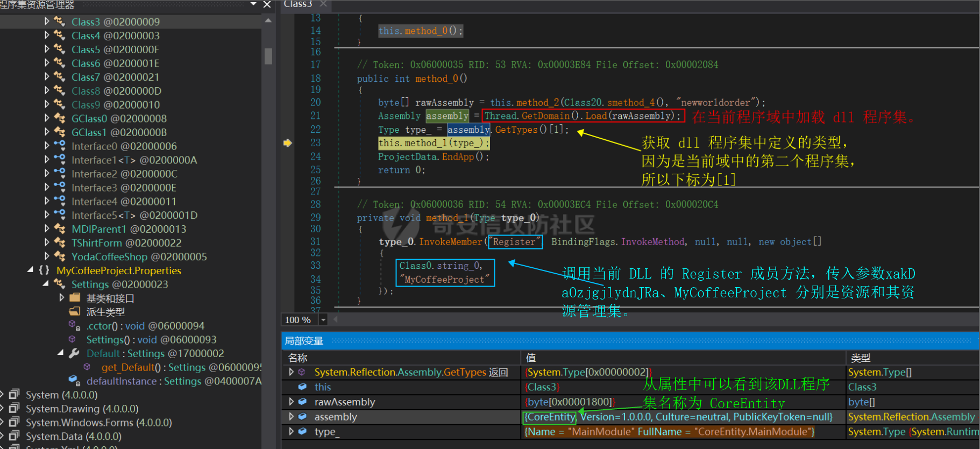
Task: Expand the Class7 tree node
Action: [x=47, y=77]
